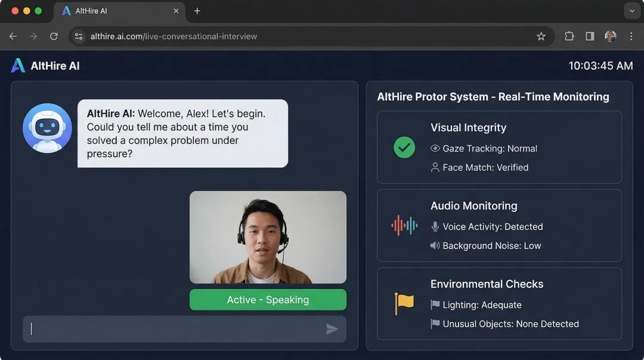The height and width of the screenshot is (360, 644).
Task: Open the tab search chevron dropdown
Action: 632,11
